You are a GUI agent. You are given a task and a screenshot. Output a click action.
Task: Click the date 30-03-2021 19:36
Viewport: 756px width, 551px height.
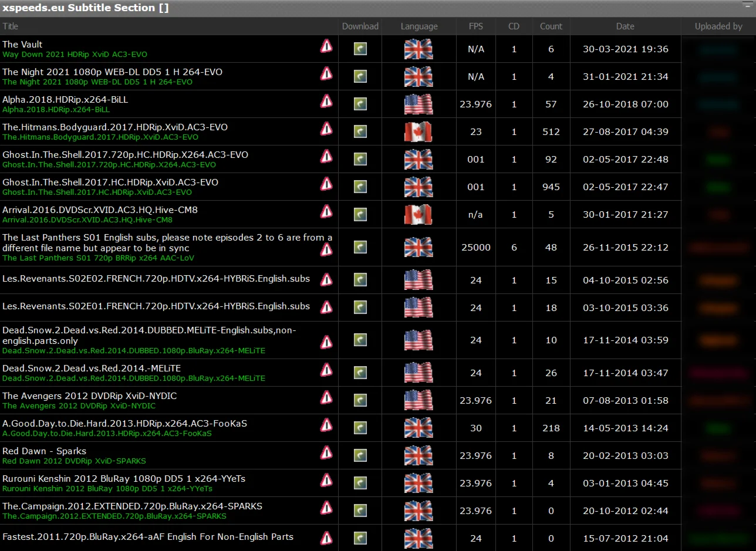(x=625, y=49)
